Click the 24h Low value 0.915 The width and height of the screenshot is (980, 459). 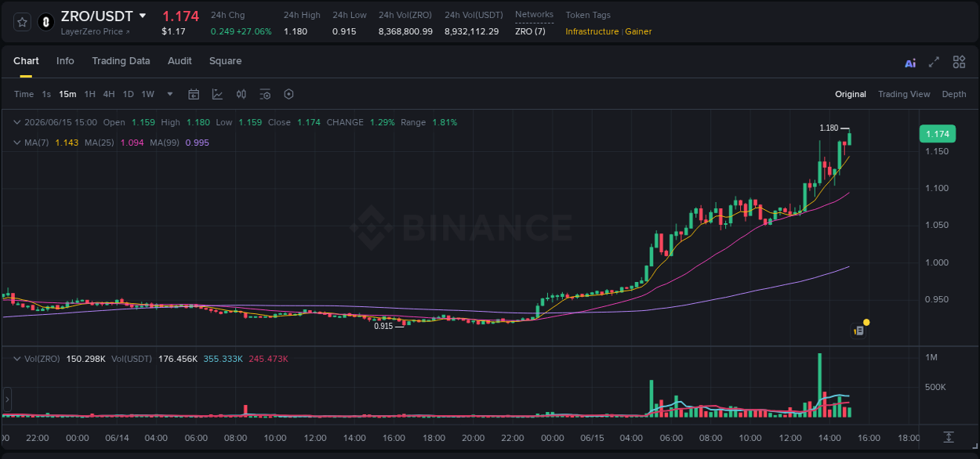(x=344, y=31)
